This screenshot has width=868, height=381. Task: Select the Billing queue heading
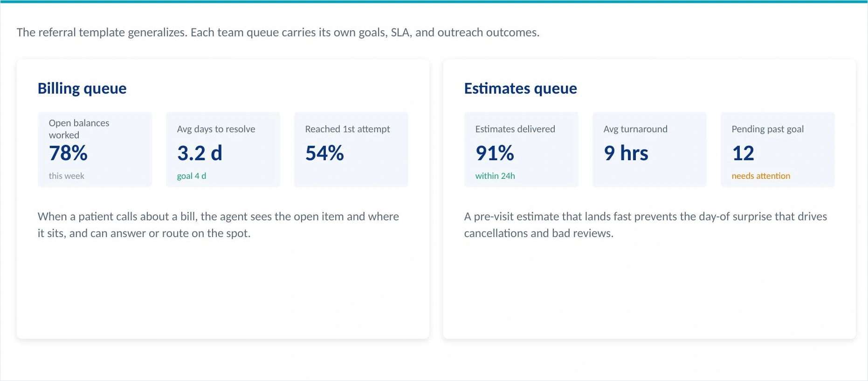(82, 88)
